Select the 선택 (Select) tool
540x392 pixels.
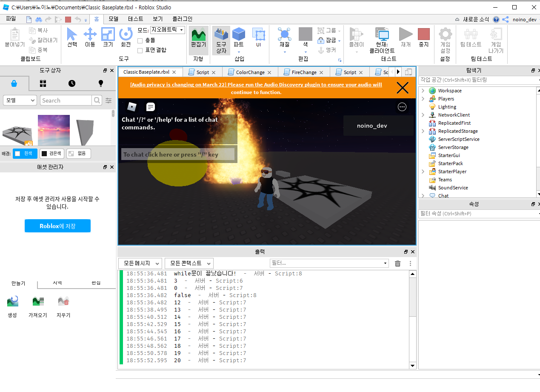(72, 37)
